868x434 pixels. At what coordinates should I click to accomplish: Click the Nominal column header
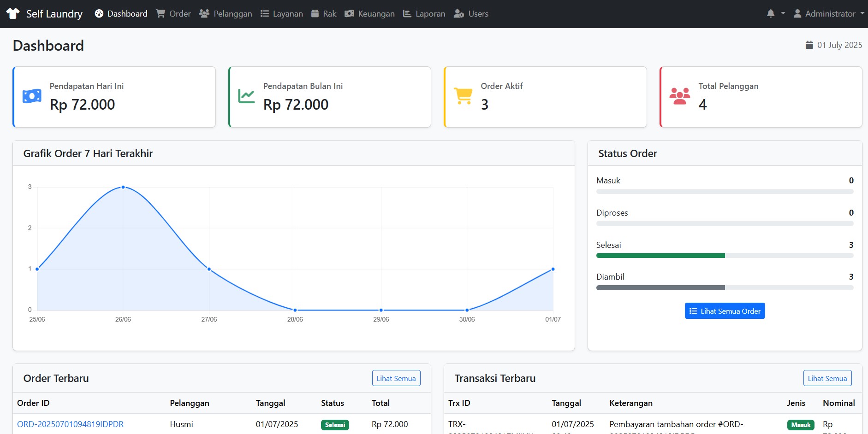(838, 403)
